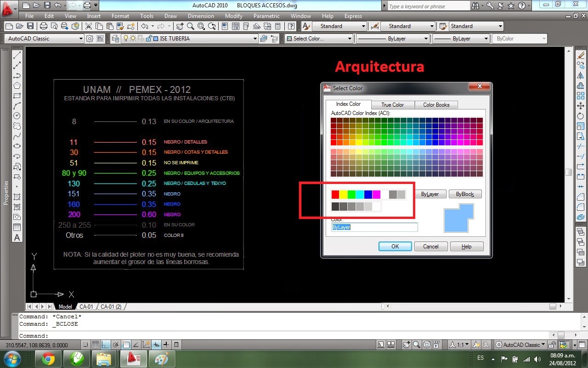Select the Circle draw tool
Screen dimensions: 588x368
click(17, 115)
